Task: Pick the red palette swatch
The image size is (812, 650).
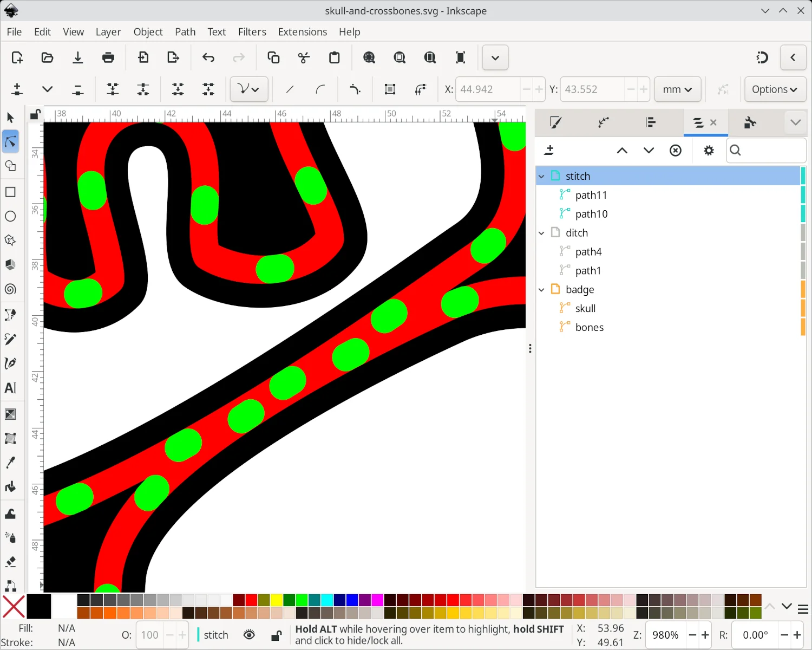Action: (251, 600)
